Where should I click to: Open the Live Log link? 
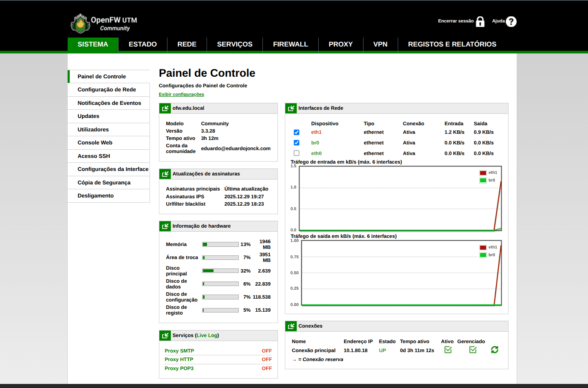point(207,335)
